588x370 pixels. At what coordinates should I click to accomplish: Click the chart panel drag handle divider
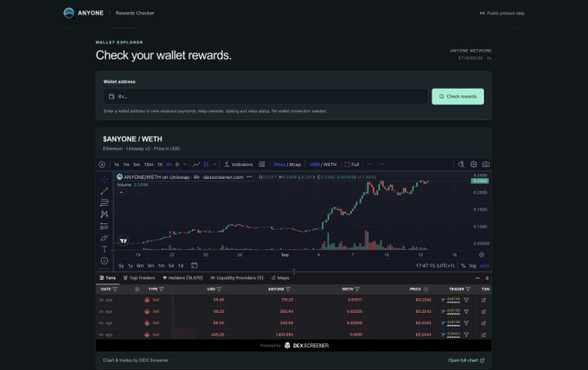point(294,271)
